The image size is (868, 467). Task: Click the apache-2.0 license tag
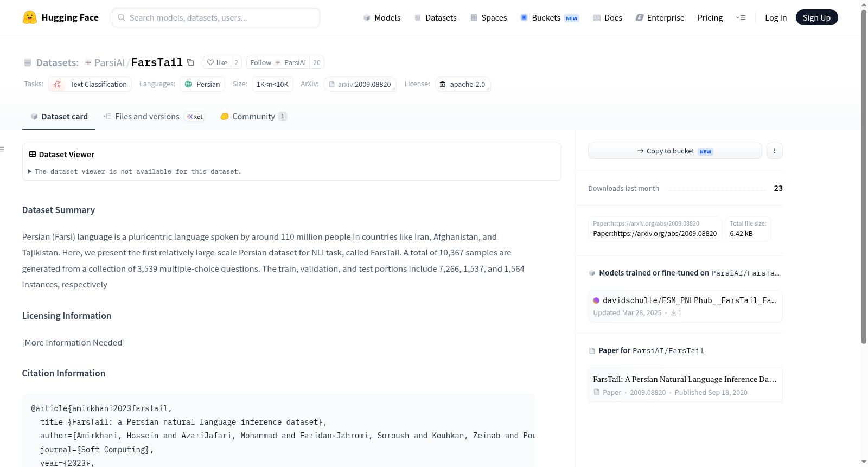pos(463,84)
